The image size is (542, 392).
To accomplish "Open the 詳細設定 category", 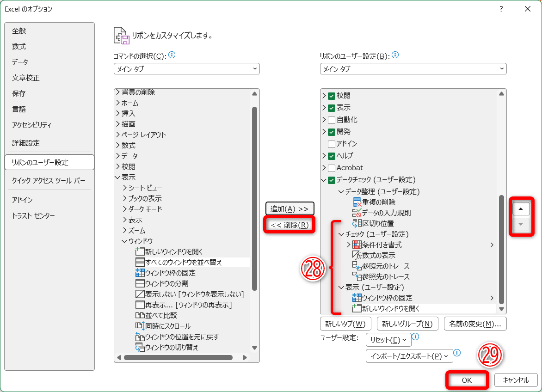I will pos(49,143).
